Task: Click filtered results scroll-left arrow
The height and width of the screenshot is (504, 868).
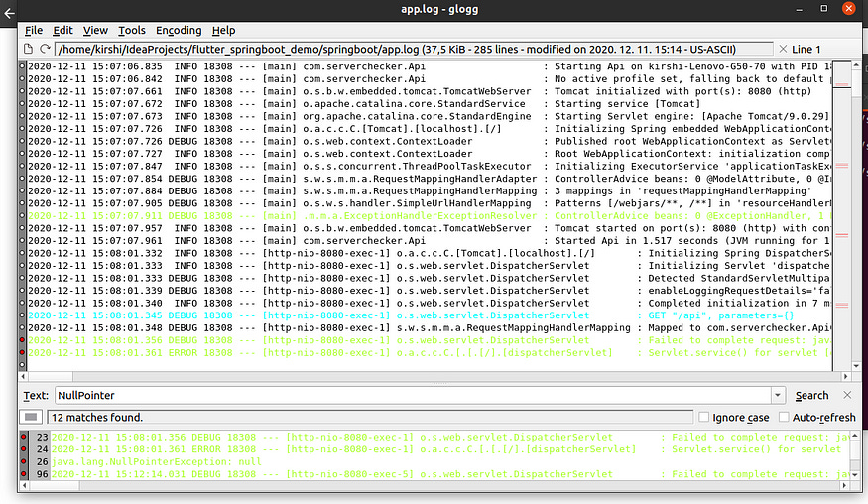Action: pos(24,486)
